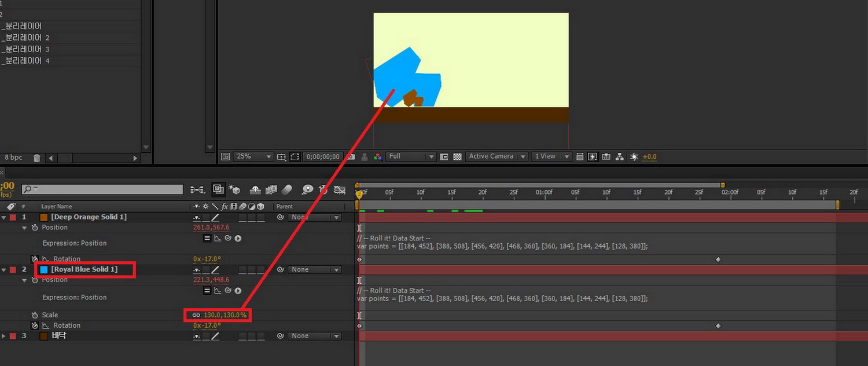The image size is (868, 366).
Task: Toggle Pixel Aspect Ratio Correction icon
Action: pos(580,156)
